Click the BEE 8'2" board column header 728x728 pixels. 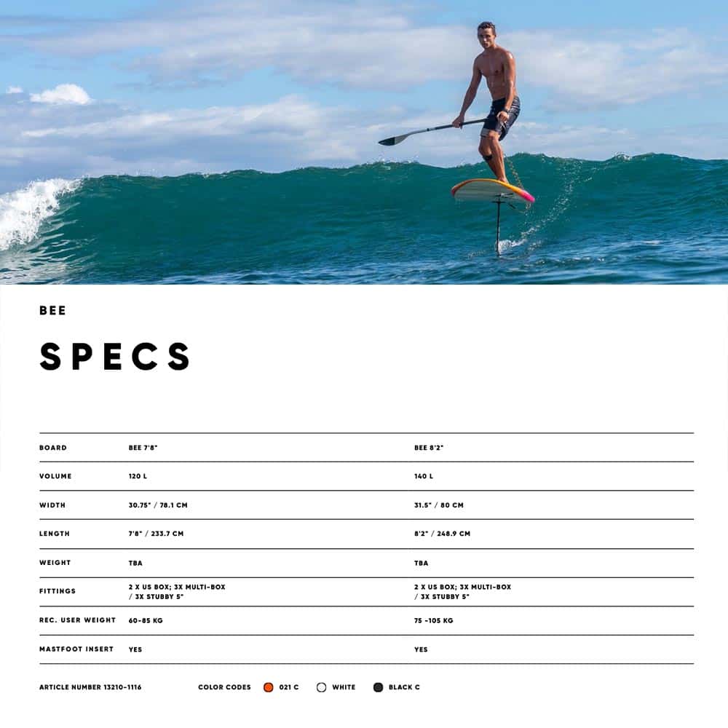[429, 448]
